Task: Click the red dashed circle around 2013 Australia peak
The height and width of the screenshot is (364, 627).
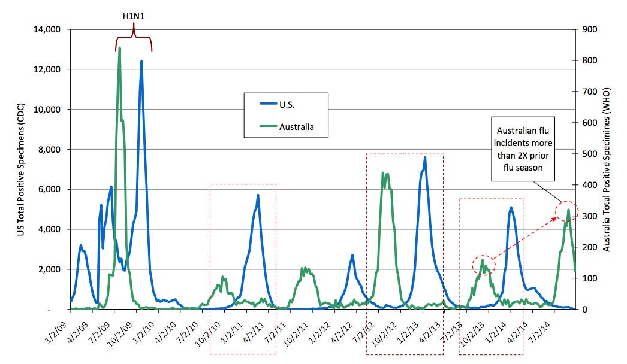Action: 484,264
